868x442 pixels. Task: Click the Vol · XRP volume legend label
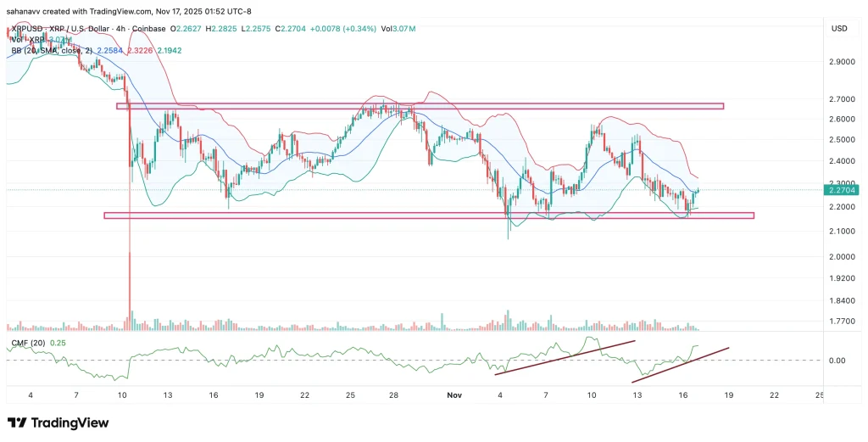click(25, 40)
